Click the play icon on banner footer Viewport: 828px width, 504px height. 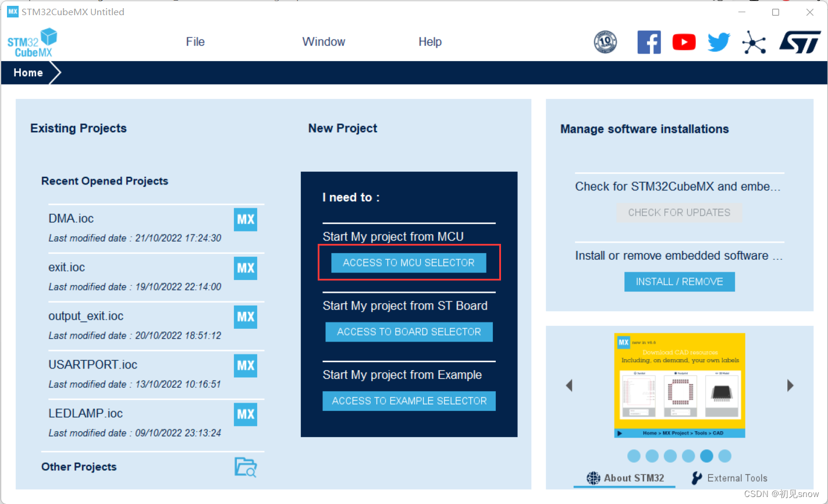coord(620,433)
